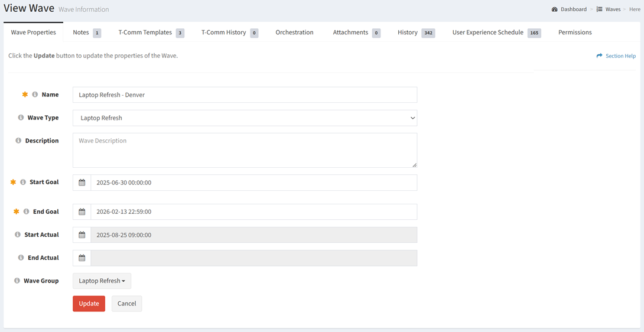Click info icon next to Description
The height and width of the screenshot is (332, 644).
18,141
